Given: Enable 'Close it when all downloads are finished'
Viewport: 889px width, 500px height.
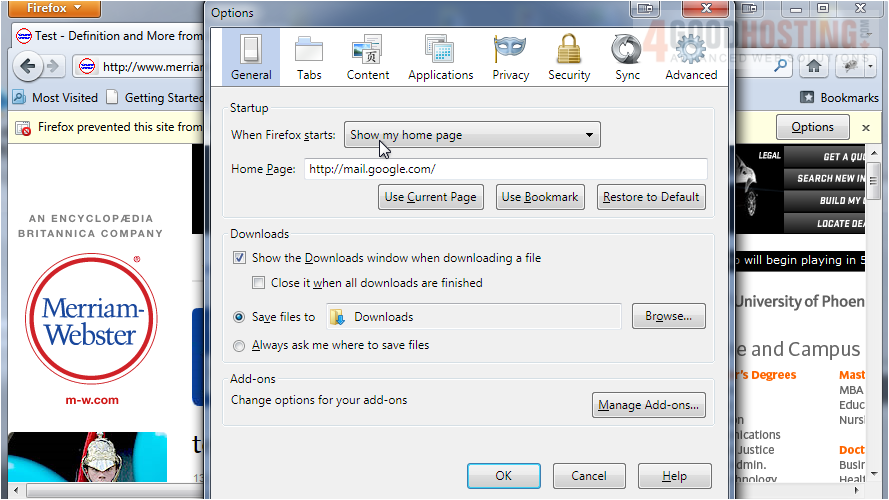Looking at the screenshot, I should (259, 283).
